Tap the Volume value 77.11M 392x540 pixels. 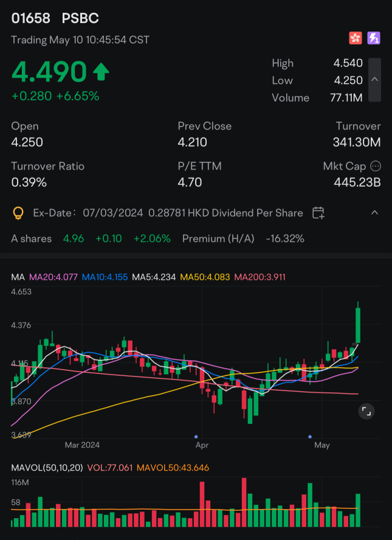point(346,98)
